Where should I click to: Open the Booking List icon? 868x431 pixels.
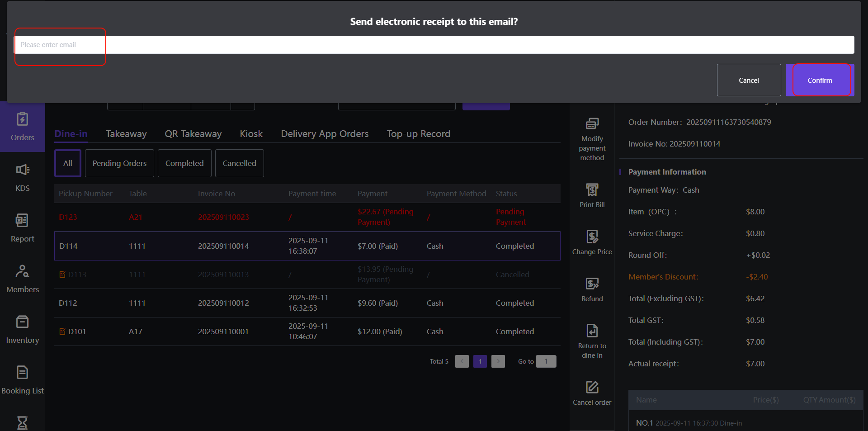tap(22, 373)
